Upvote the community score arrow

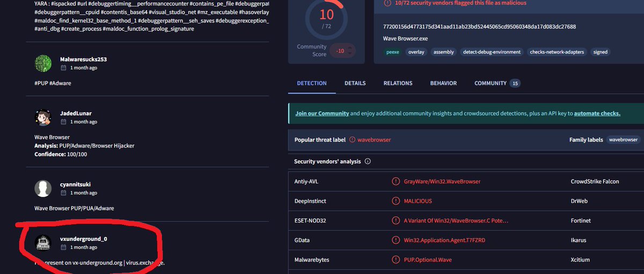[350, 49]
